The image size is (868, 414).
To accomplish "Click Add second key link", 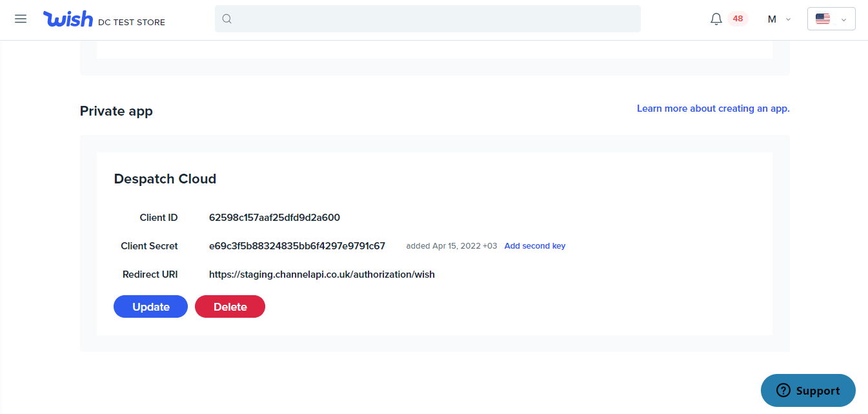I will tap(535, 246).
